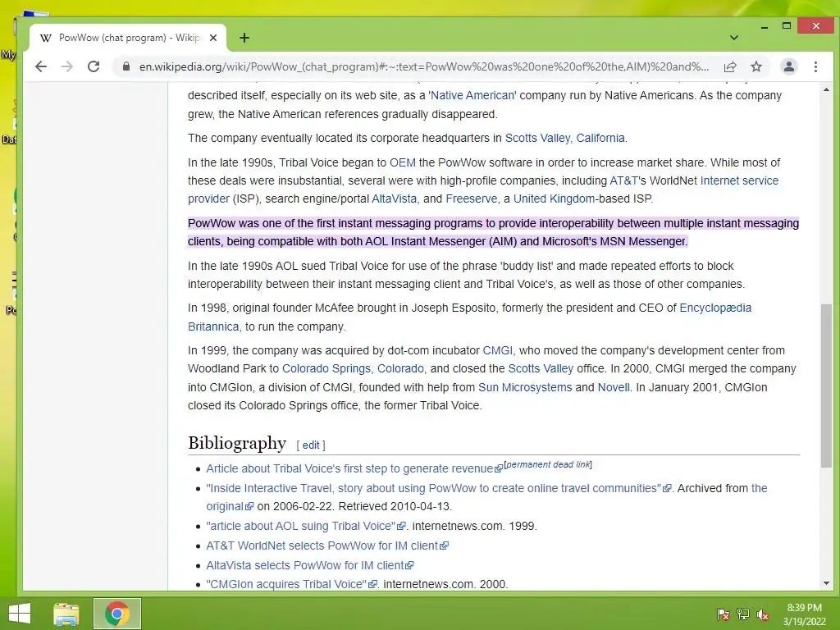840x630 pixels.
Task: Follow the United Kingdom link
Action: tap(554, 199)
